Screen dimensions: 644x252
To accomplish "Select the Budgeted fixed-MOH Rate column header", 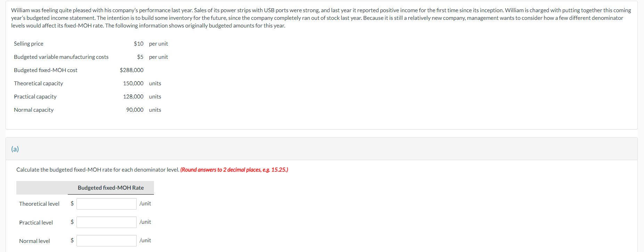I will click(111, 188).
